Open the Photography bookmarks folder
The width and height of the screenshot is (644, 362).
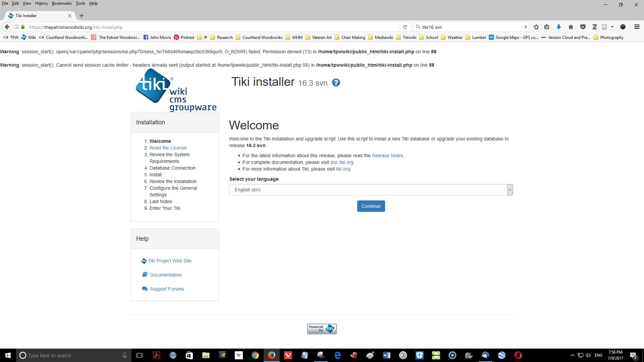click(x=608, y=38)
